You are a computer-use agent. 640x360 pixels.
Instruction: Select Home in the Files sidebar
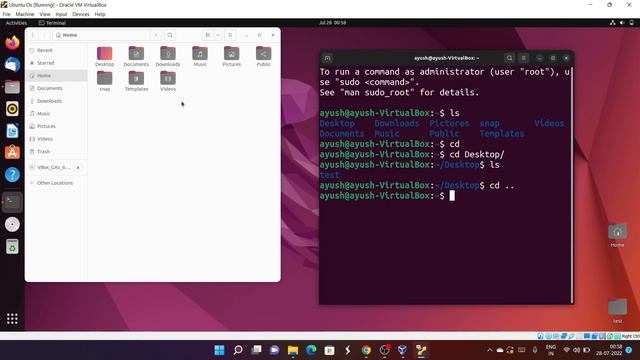56,76
